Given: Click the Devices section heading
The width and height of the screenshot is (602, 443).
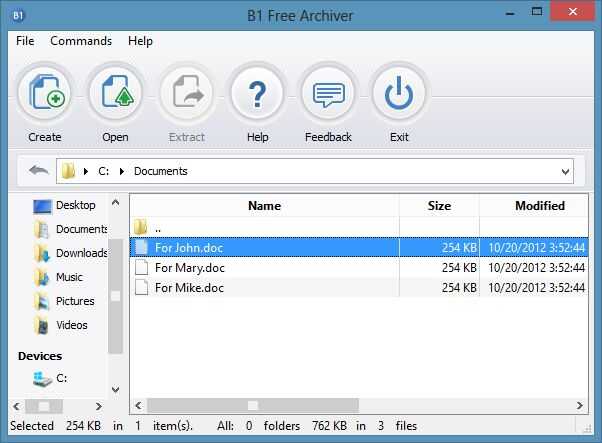Looking at the screenshot, I should [x=40, y=356].
